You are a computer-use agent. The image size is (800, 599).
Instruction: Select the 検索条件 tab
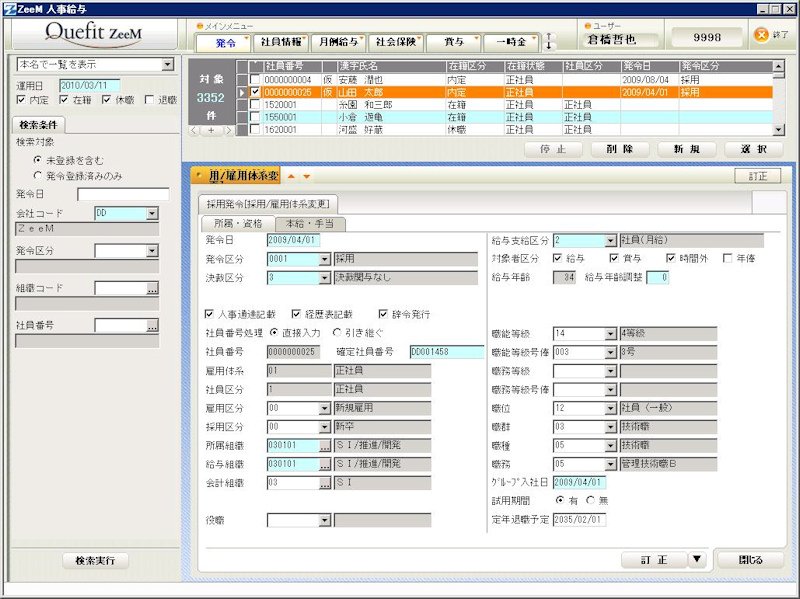pyautogui.click(x=38, y=124)
